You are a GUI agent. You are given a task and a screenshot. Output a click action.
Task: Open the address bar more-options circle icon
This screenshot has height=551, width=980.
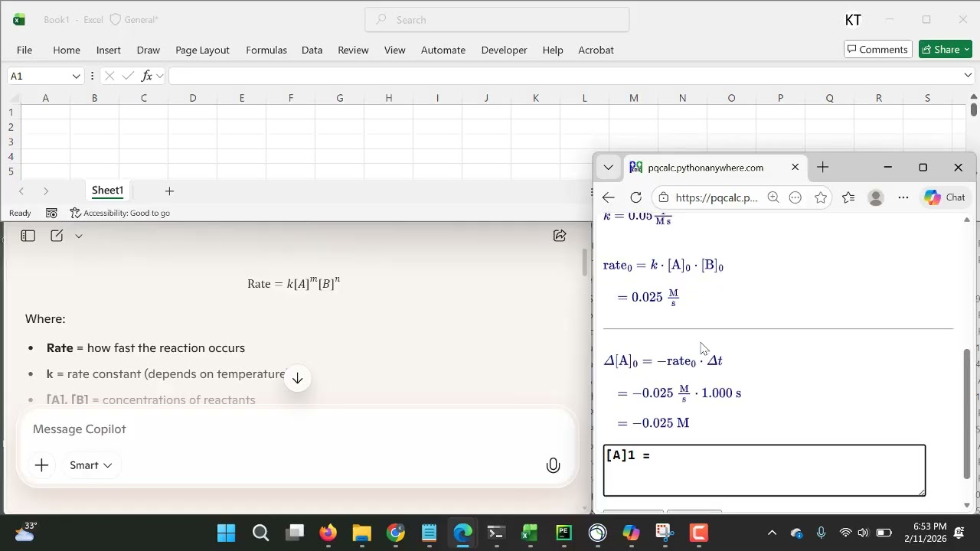795,197
